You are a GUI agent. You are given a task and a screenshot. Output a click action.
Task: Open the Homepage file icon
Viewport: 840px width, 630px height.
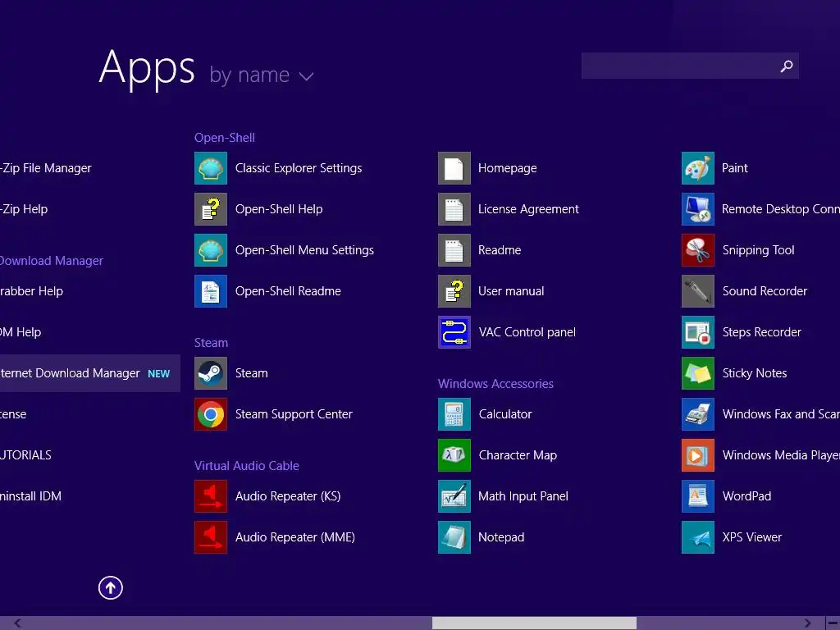tap(454, 168)
